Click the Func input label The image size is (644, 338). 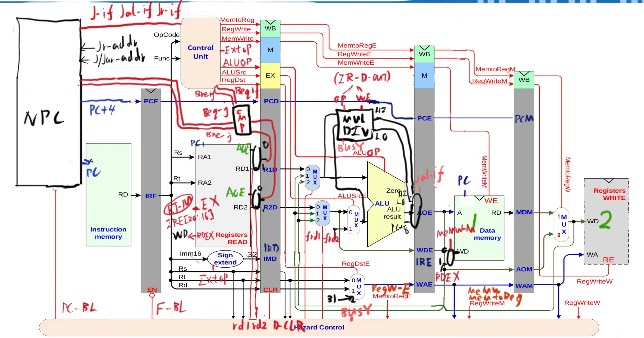(162, 58)
